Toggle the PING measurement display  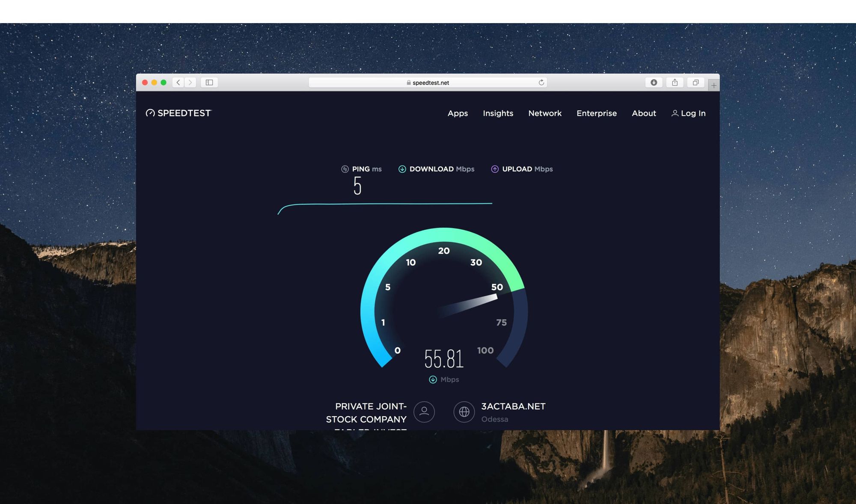click(361, 169)
